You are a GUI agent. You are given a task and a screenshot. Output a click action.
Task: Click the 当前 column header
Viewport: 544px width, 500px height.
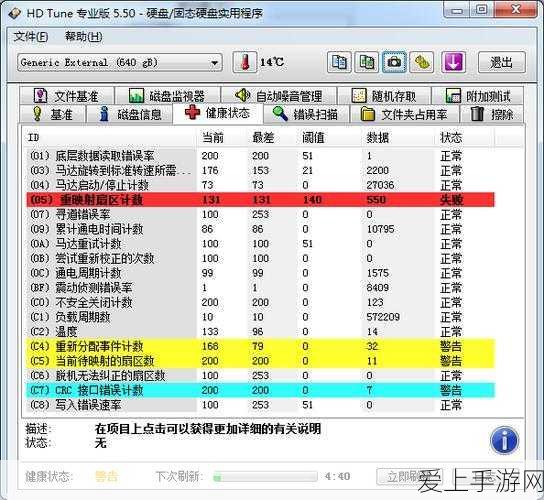pyautogui.click(x=222, y=138)
